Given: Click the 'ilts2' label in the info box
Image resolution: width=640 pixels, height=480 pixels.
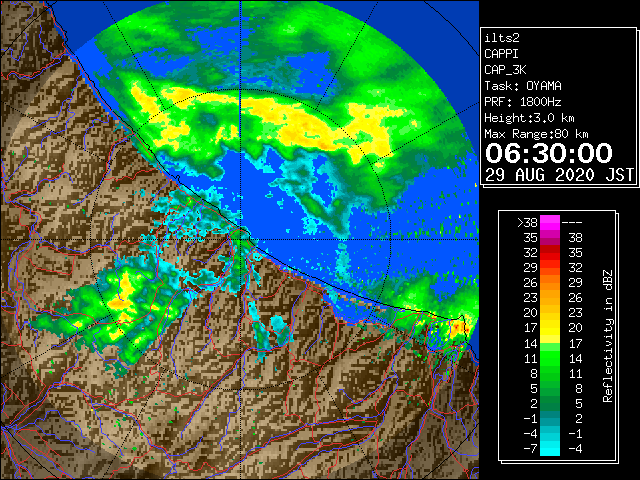Looking at the screenshot, I should point(502,38).
